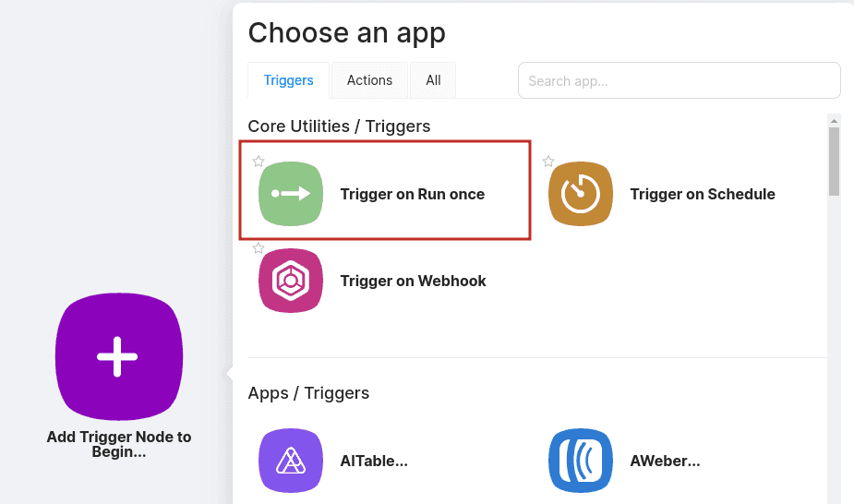Click the Trigger on Schedule label
This screenshot has width=854, height=504.
[703, 194]
